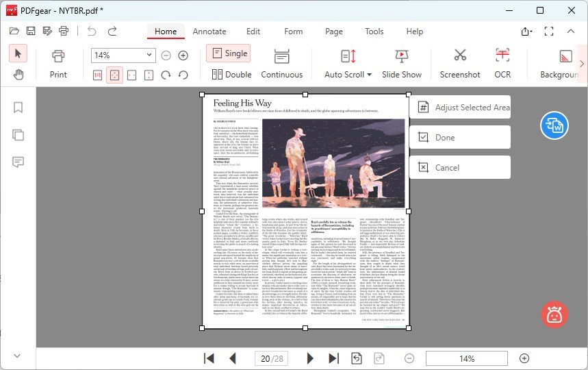Click the Screenshot scissors tool

[460, 64]
